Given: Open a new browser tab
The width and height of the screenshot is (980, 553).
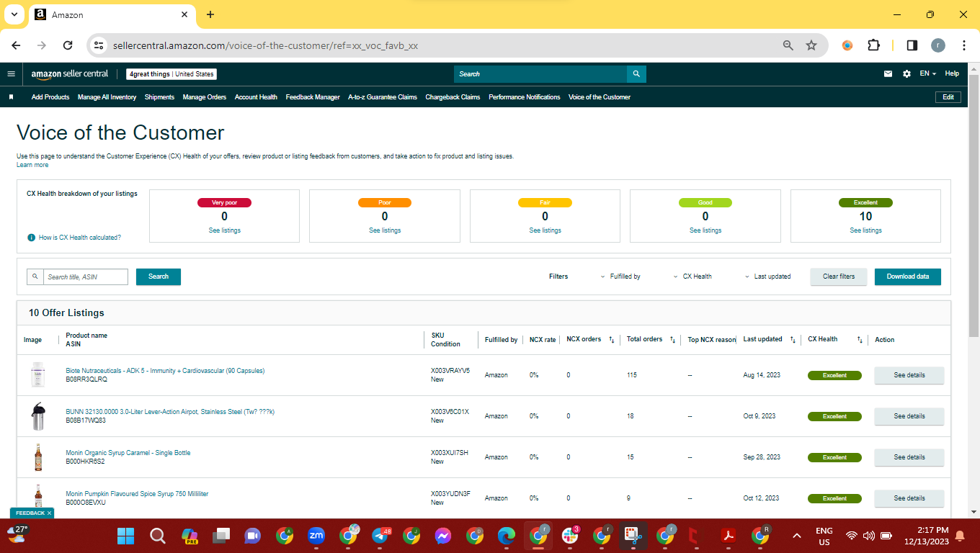Looking at the screenshot, I should [210, 14].
